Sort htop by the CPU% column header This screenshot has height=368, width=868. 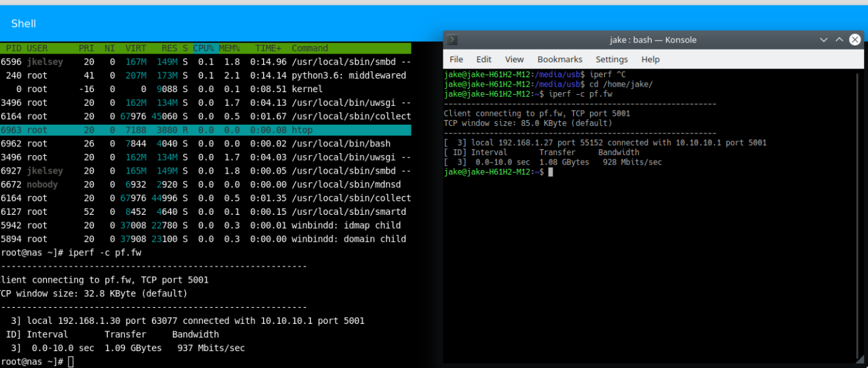pos(203,48)
